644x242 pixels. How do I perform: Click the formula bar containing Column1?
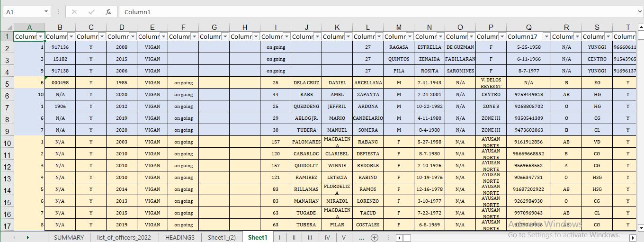376,12
